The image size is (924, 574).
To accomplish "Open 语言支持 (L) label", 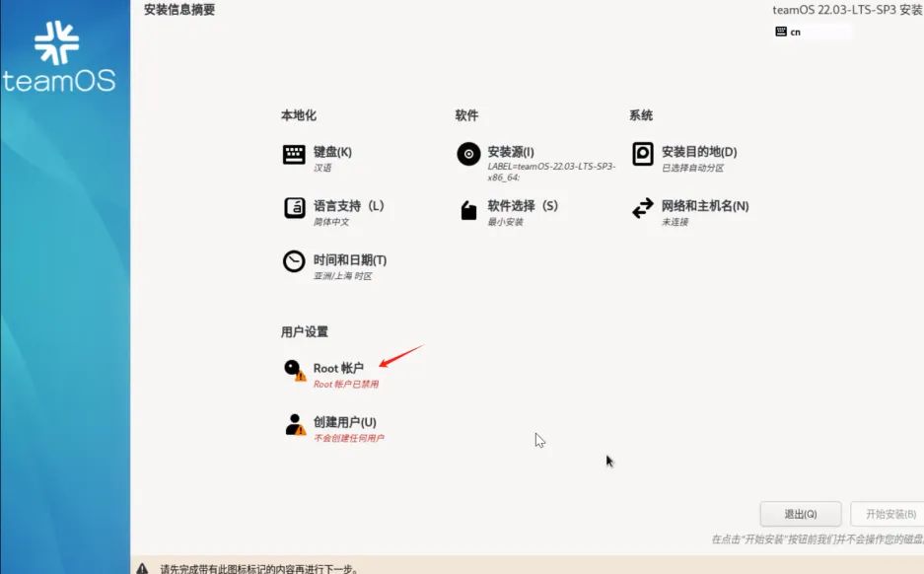I will coord(348,206).
